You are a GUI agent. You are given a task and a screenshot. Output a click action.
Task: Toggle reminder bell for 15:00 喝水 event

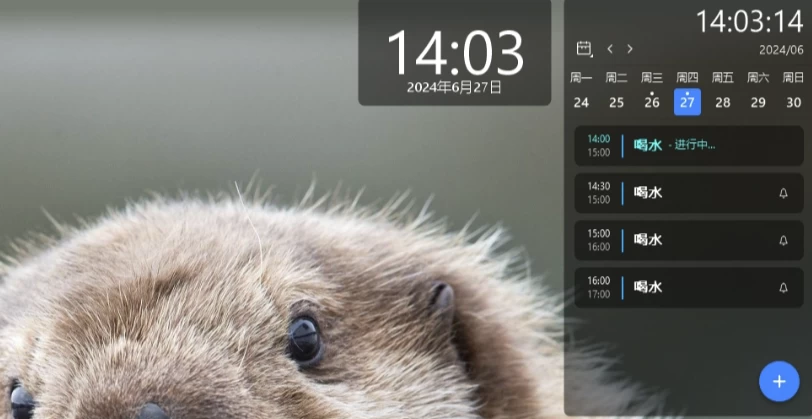[783, 241]
